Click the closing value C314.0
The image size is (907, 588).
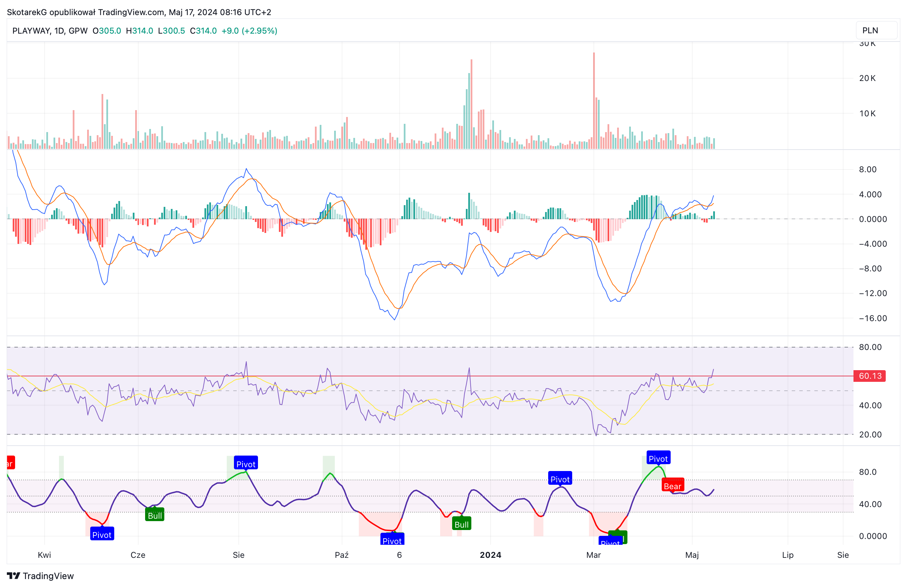click(x=203, y=31)
